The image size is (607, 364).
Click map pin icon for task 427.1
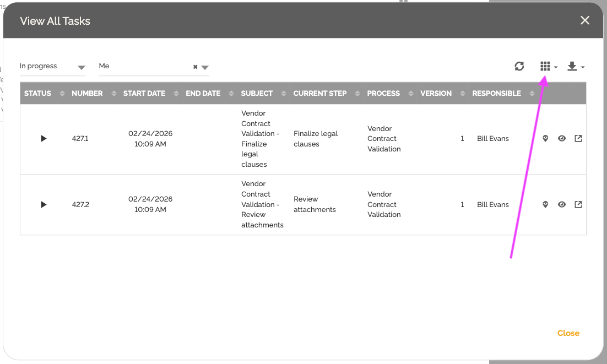click(x=545, y=139)
